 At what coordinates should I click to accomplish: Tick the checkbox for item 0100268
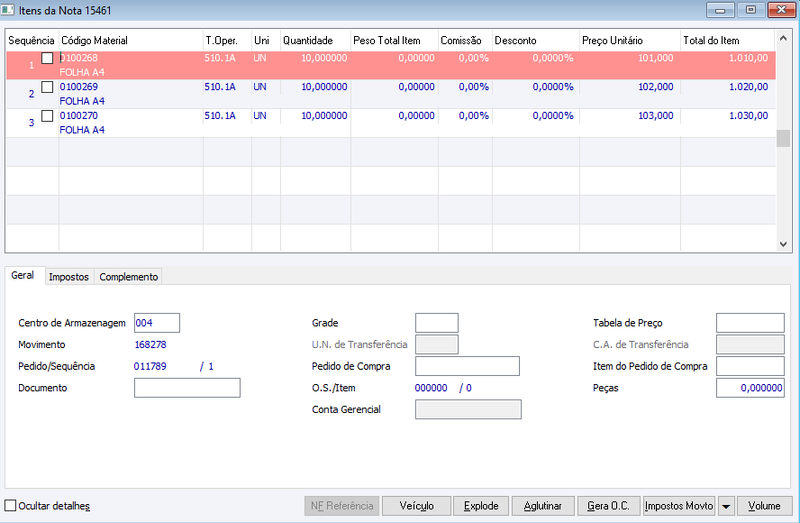47,58
